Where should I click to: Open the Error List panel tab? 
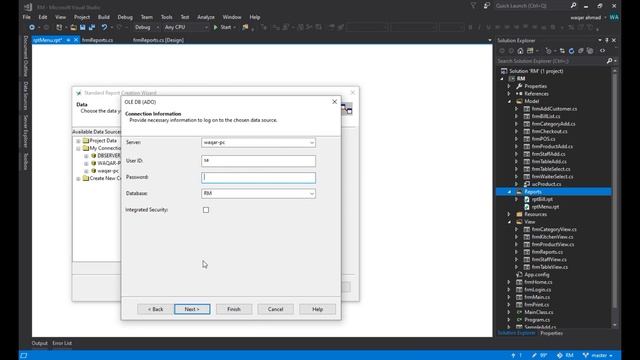62,343
